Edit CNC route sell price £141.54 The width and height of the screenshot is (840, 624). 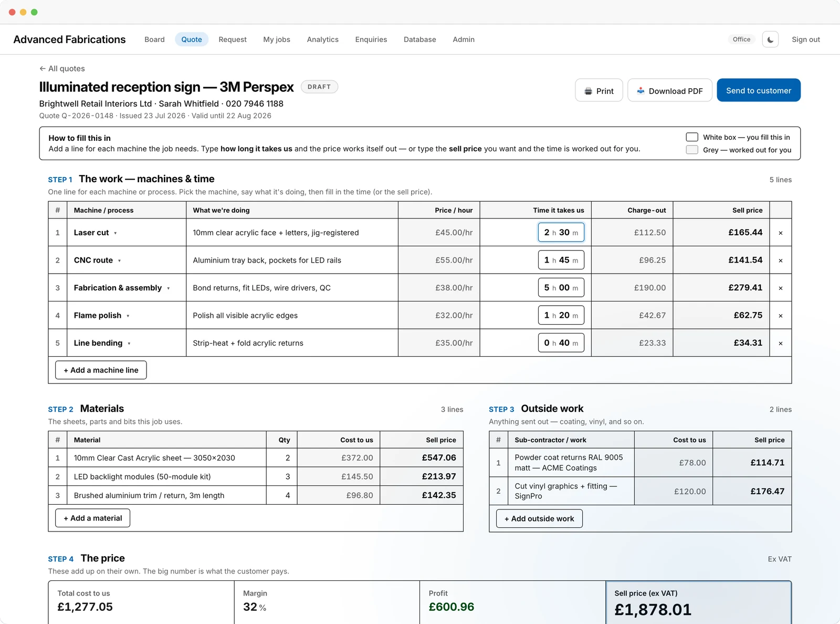coord(721,260)
